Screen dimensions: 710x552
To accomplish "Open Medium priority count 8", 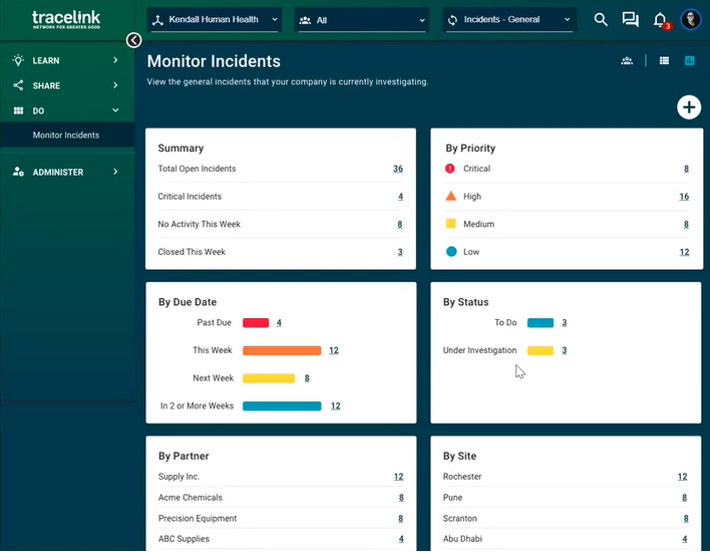I will [686, 224].
